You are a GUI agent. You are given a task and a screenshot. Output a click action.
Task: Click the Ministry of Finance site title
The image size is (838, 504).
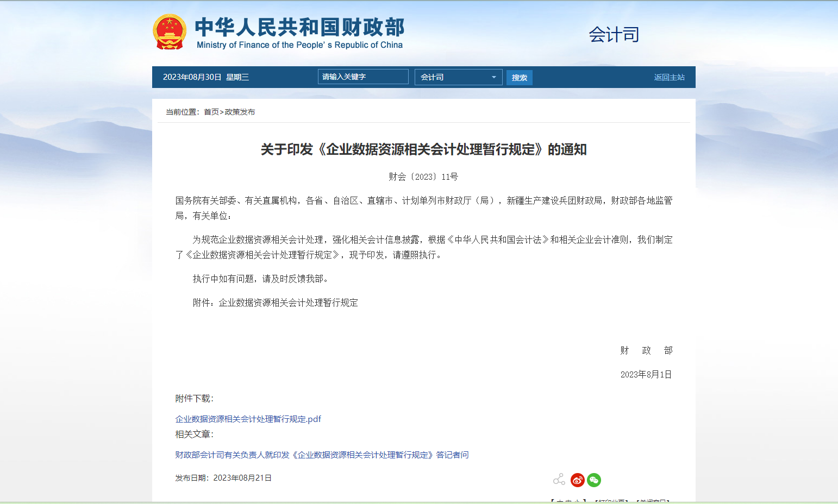(299, 33)
